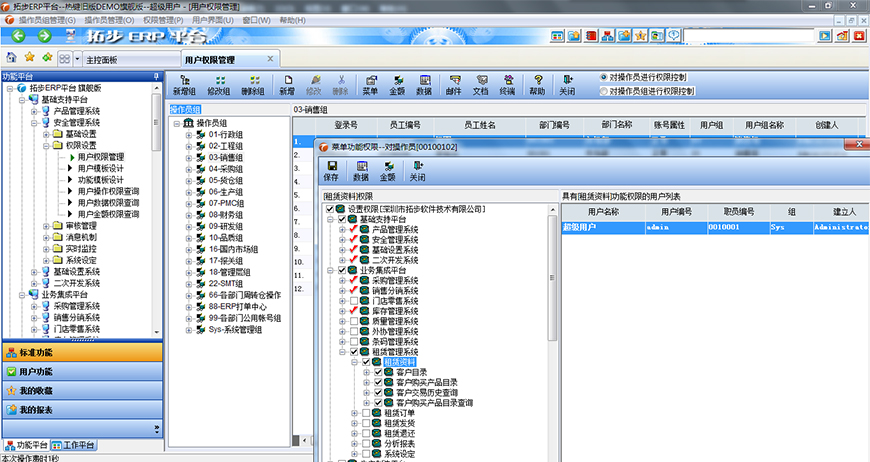The width and height of the screenshot is (870, 462).
Task: Select radio 对操作员组进行权限控制
Action: coord(603,91)
